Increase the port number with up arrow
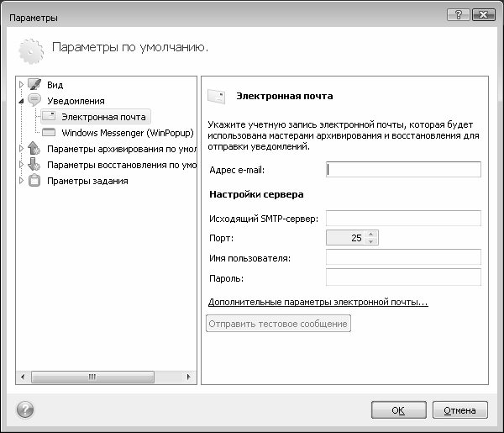 click(x=371, y=235)
